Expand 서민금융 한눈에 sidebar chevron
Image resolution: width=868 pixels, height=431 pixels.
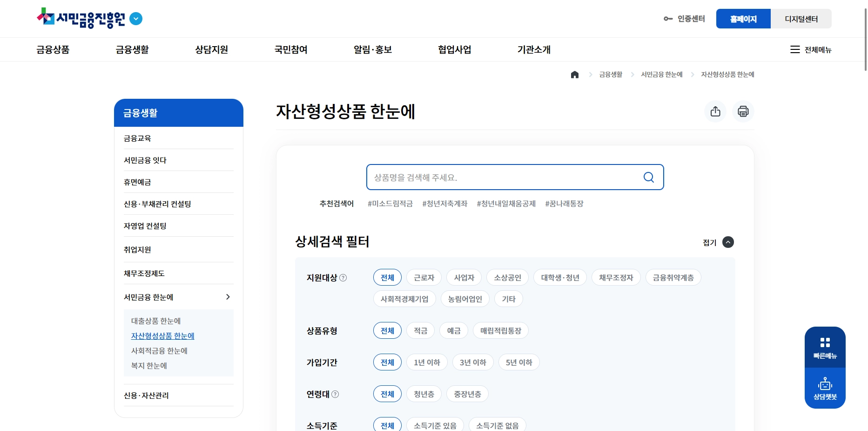(x=228, y=297)
